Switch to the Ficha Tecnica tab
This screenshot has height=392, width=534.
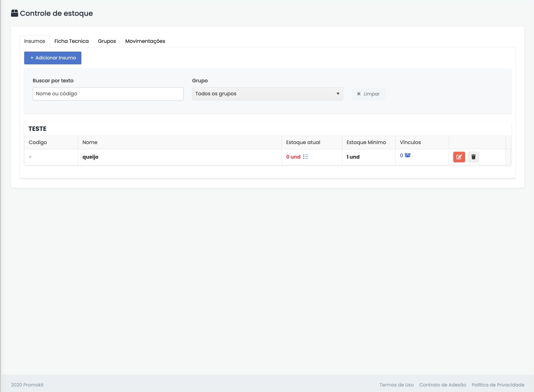point(71,41)
